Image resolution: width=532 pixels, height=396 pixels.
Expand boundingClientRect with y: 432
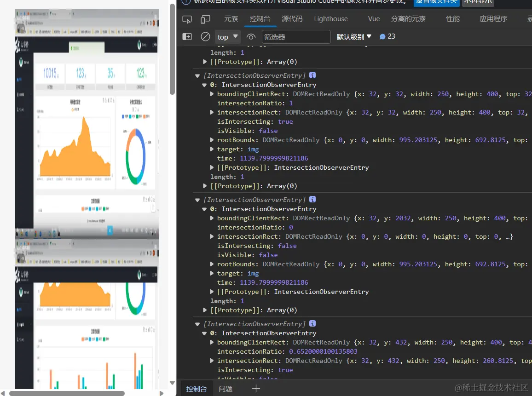tap(212, 342)
